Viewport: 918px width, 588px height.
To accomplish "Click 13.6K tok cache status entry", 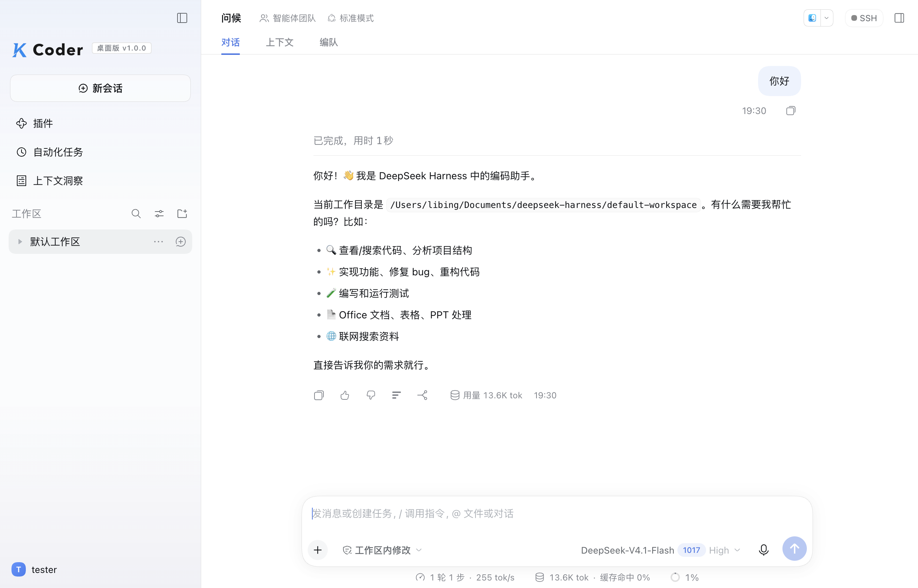I will pyautogui.click(x=592, y=577).
